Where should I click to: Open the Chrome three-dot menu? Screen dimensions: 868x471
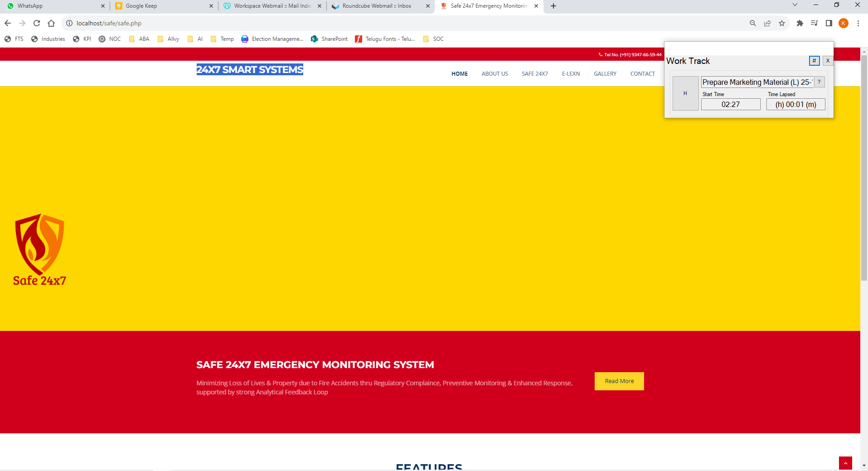coord(858,23)
